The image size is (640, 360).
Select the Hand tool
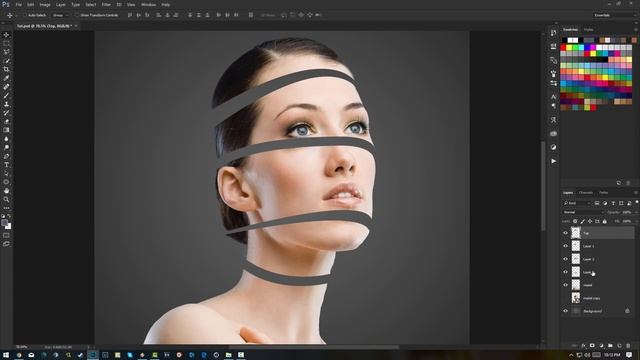point(6,191)
